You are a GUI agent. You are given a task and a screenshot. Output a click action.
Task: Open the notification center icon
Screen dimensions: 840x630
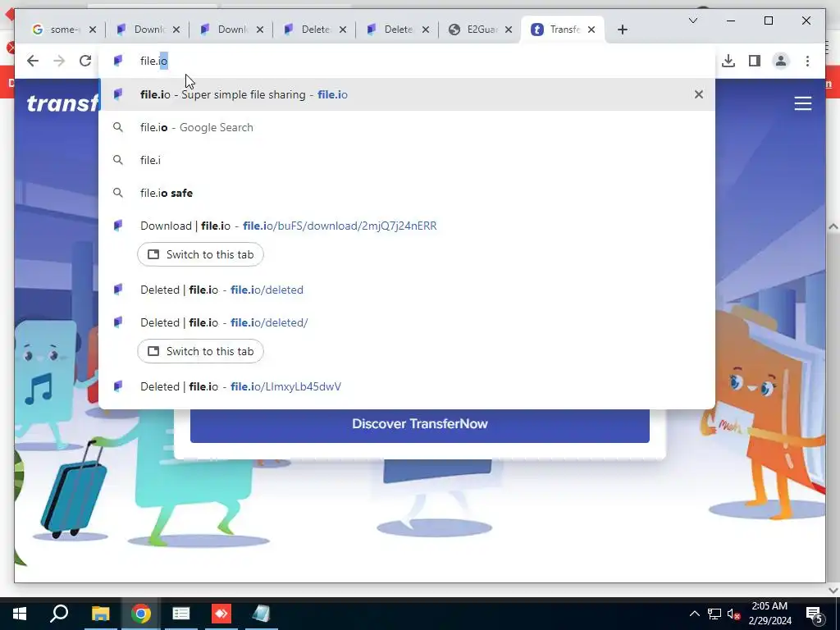(x=815, y=614)
